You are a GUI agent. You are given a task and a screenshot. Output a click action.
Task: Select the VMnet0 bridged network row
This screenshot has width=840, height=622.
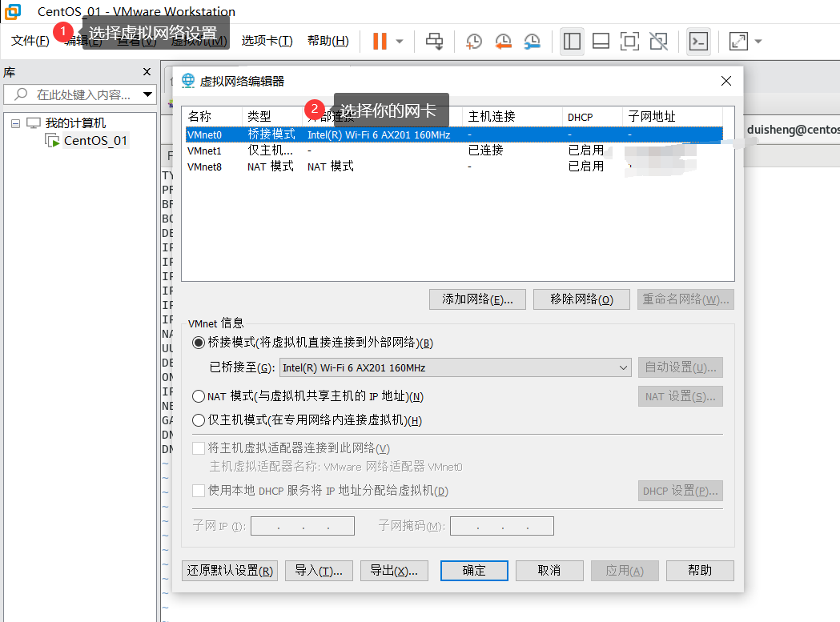(454, 134)
